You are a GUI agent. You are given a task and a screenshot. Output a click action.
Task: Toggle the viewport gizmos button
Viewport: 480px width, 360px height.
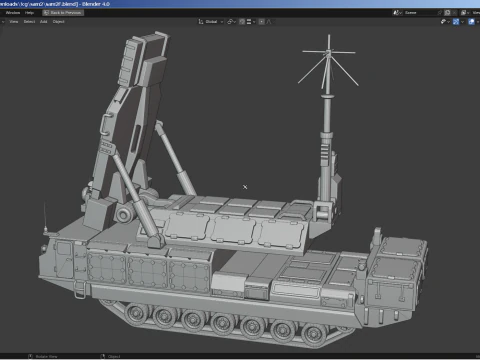coord(456,22)
